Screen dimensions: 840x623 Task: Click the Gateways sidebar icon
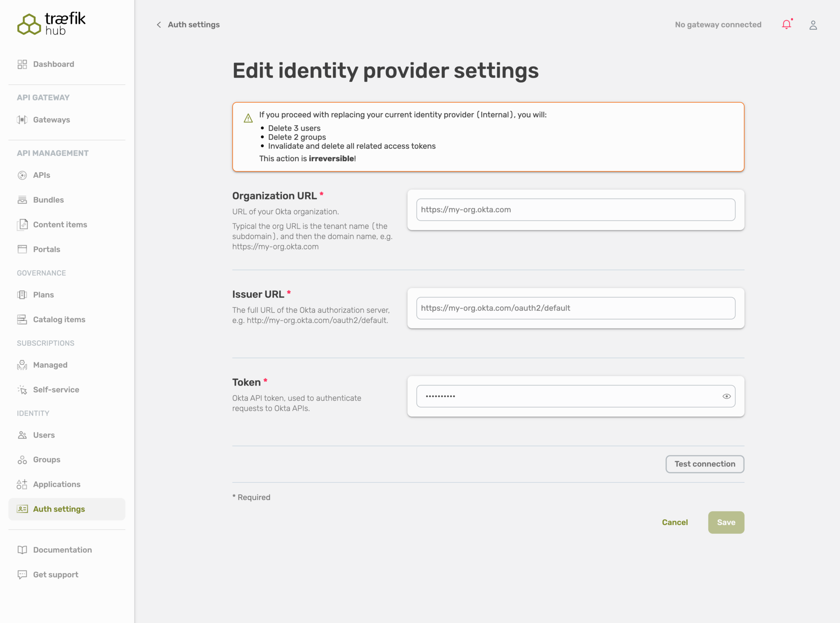[x=22, y=120]
